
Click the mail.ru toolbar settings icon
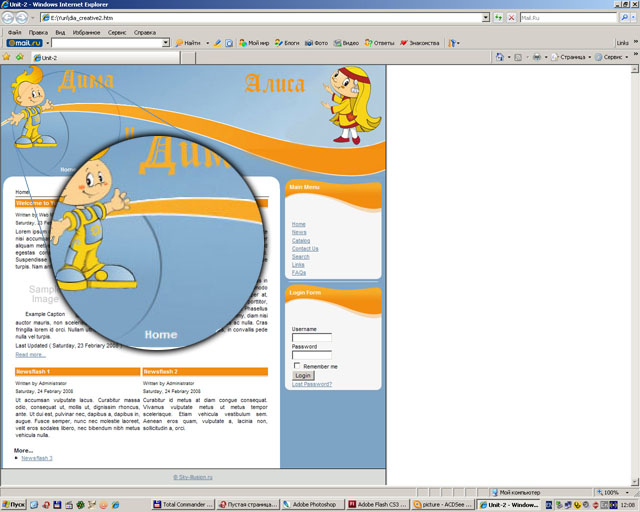coord(451,43)
